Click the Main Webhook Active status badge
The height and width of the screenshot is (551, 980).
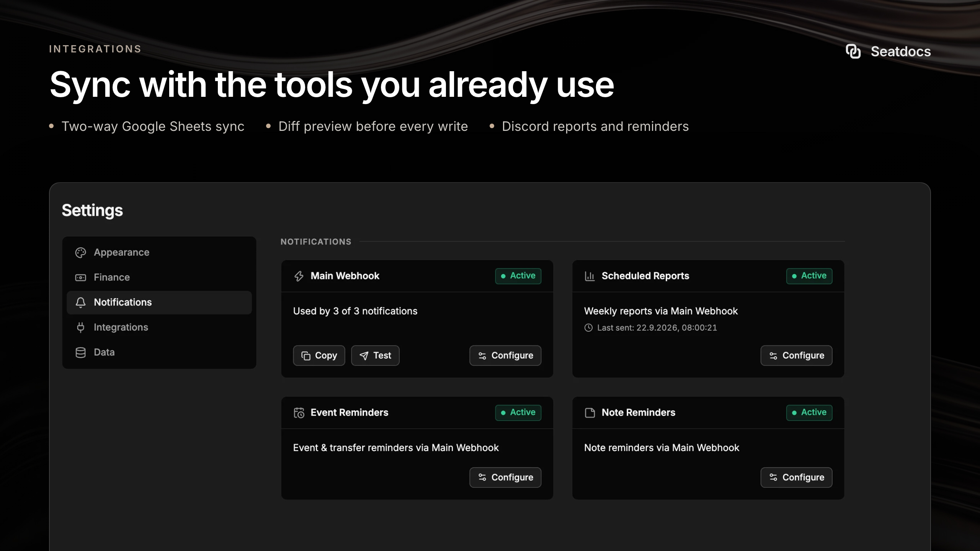[518, 276]
